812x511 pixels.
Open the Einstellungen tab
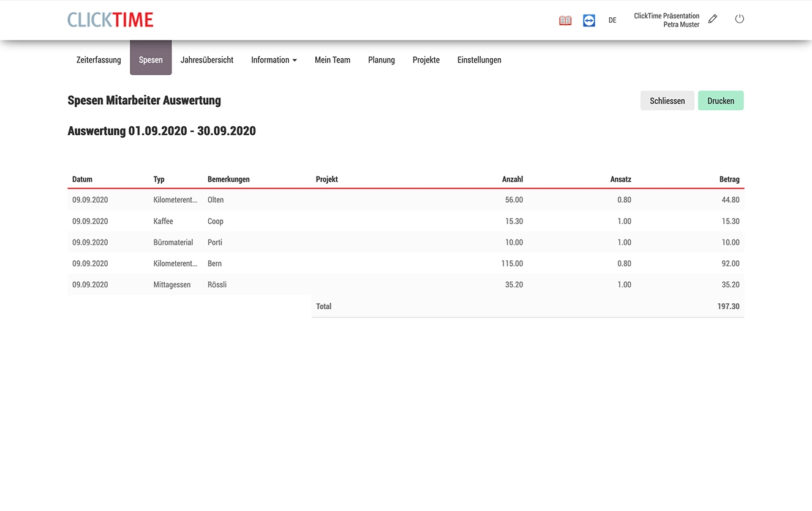479,60
